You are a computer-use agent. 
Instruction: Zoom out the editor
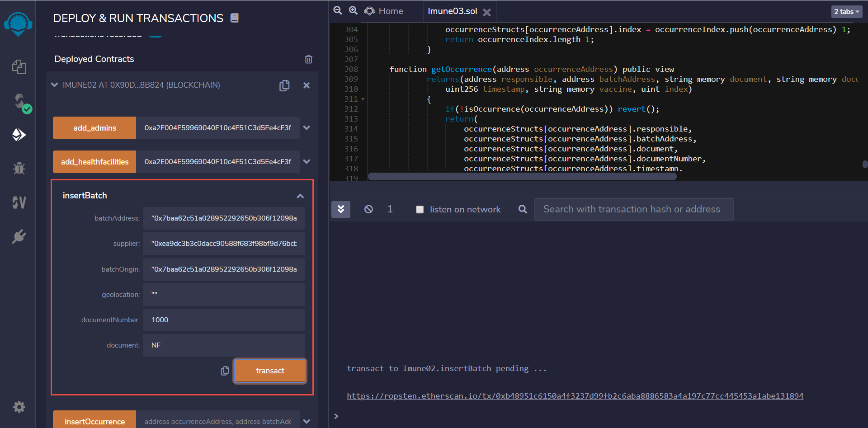tap(338, 10)
